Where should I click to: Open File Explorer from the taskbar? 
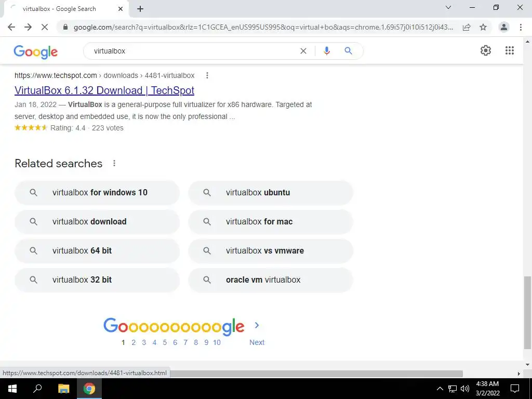(x=63, y=389)
